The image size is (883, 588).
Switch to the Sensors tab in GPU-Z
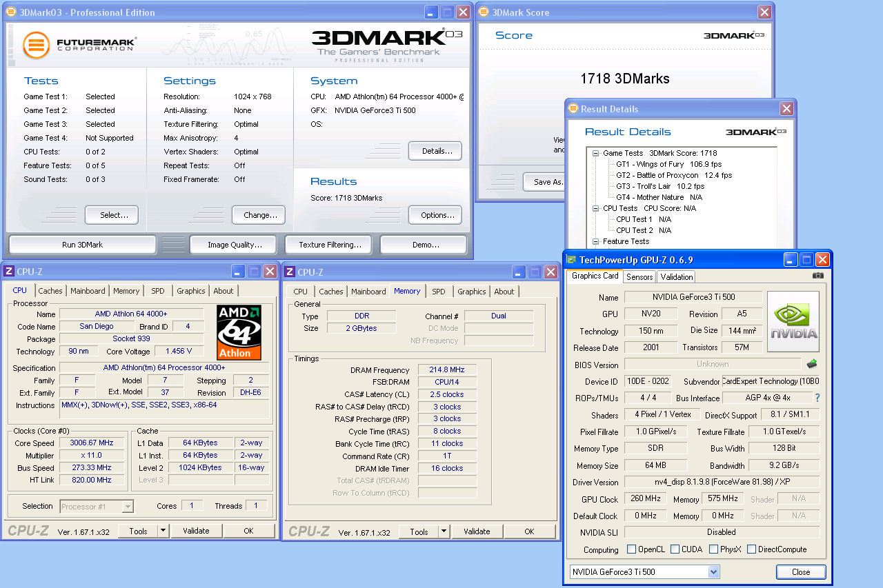tap(639, 276)
